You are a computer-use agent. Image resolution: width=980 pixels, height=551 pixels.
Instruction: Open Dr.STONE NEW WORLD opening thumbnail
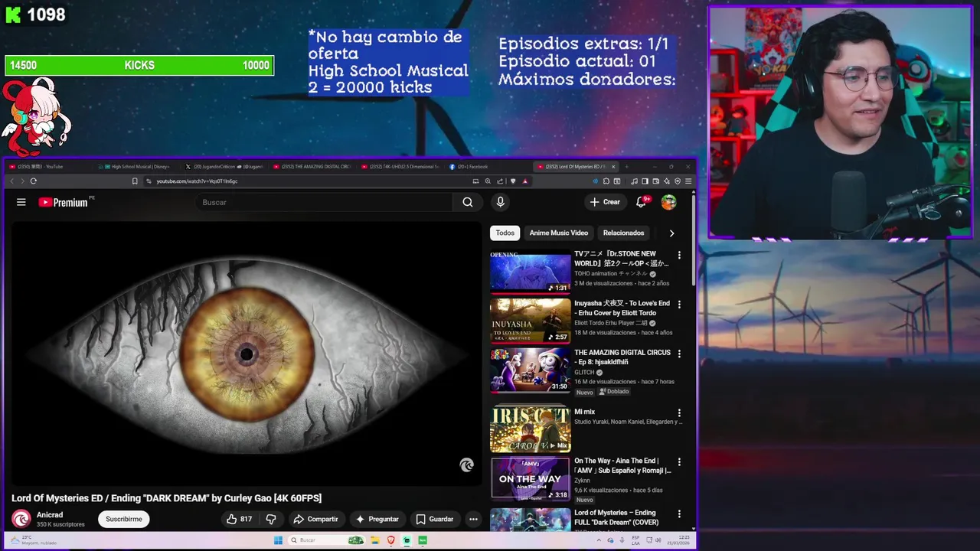[531, 272]
